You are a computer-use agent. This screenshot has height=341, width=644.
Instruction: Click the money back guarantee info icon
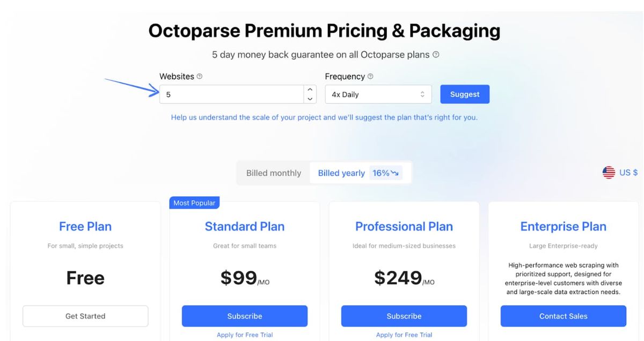(436, 54)
